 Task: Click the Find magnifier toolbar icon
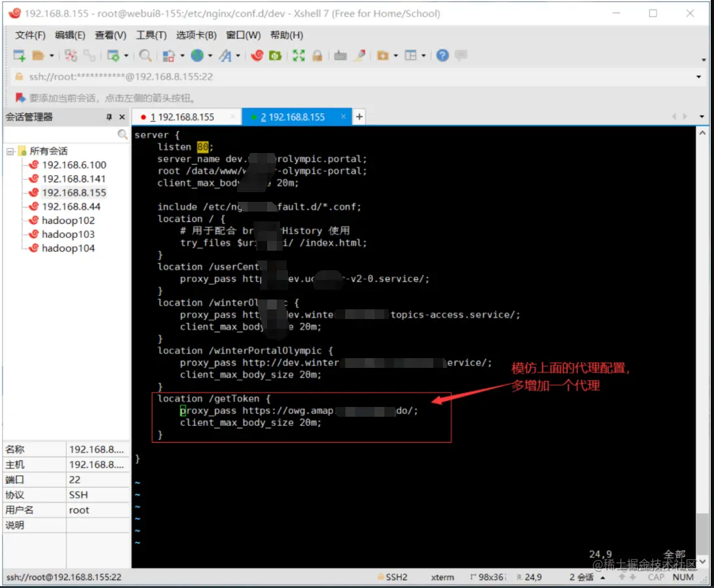pyautogui.click(x=145, y=55)
